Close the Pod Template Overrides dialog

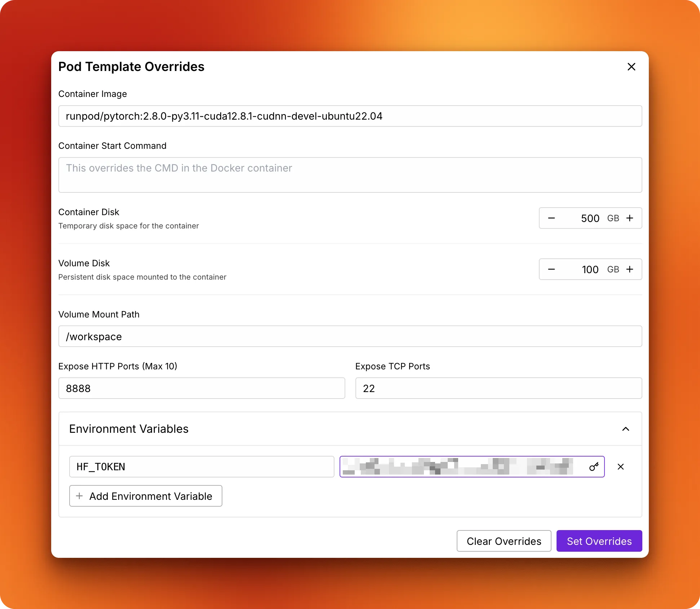coord(631,67)
